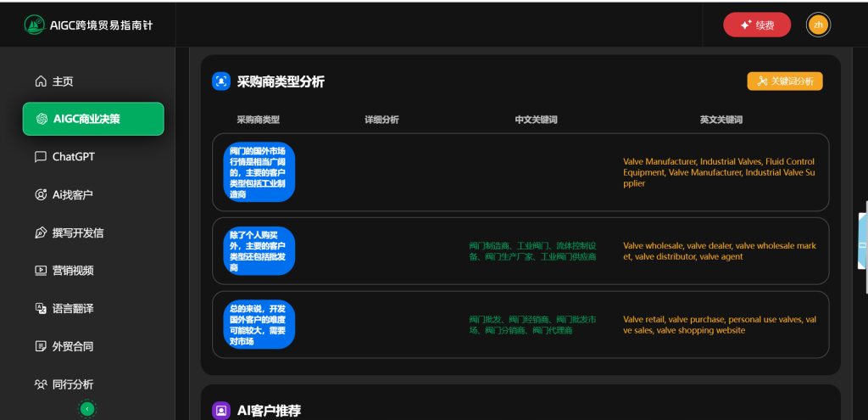Click the 外贸合同 document icon

click(x=41, y=346)
